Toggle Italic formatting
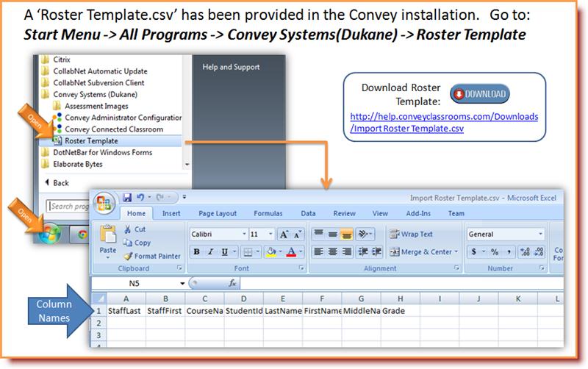Image resolution: width=588 pixels, height=369 pixels. pyautogui.click(x=210, y=252)
